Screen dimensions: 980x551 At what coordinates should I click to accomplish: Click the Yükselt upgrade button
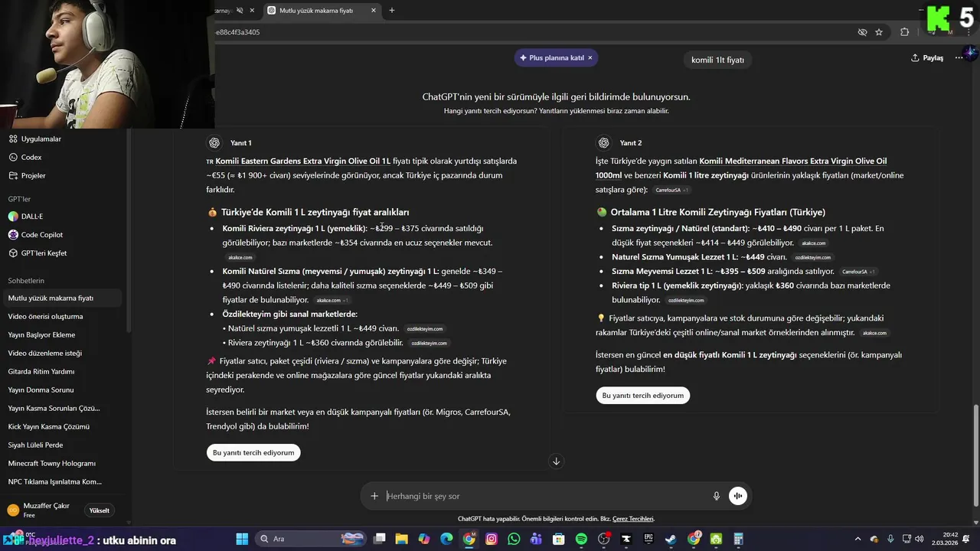click(100, 510)
